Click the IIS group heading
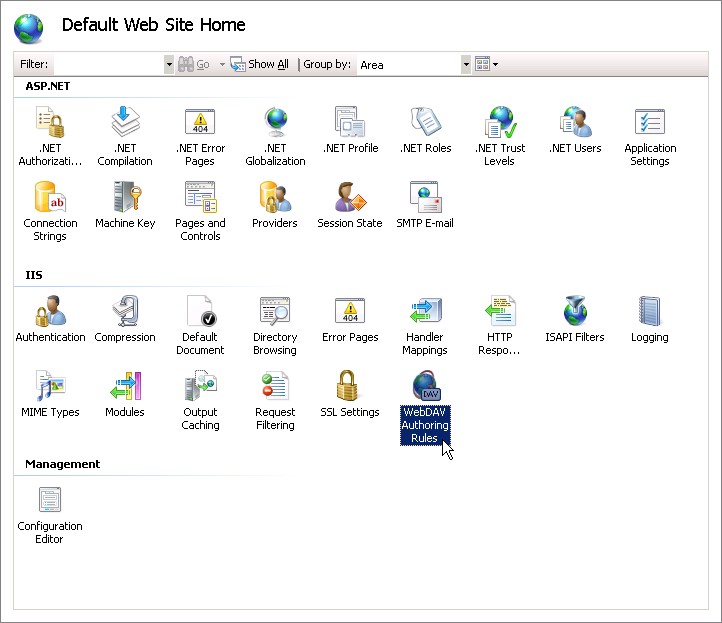 [x=34, y=275]
